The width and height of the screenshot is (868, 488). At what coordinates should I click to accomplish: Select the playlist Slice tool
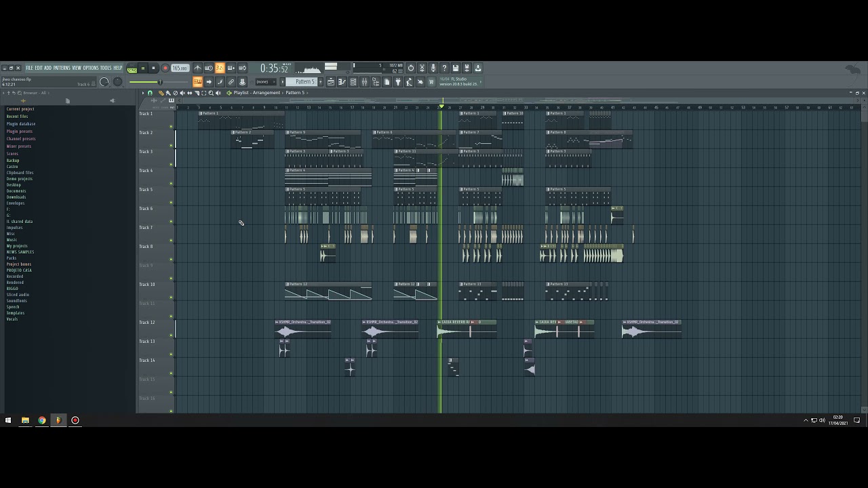pyautogui.click(x=197, y=93)
